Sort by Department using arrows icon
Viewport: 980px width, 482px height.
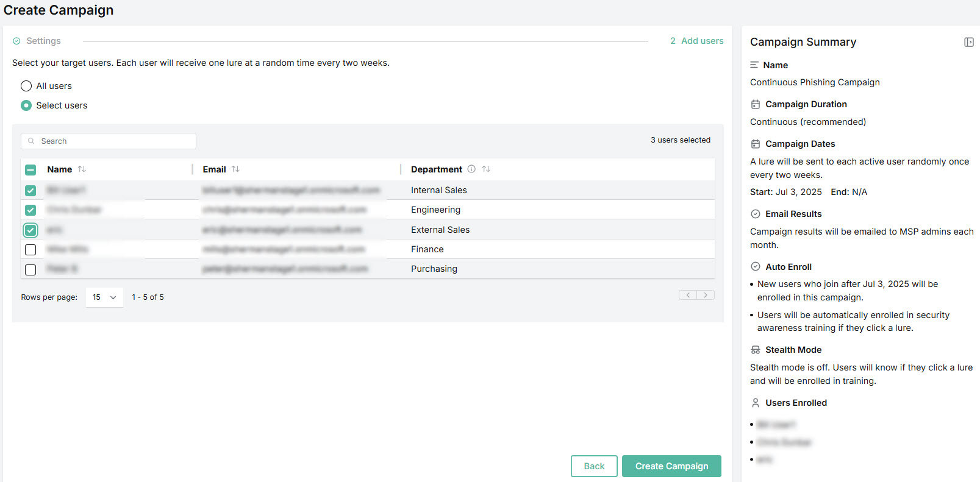[486, 169]
